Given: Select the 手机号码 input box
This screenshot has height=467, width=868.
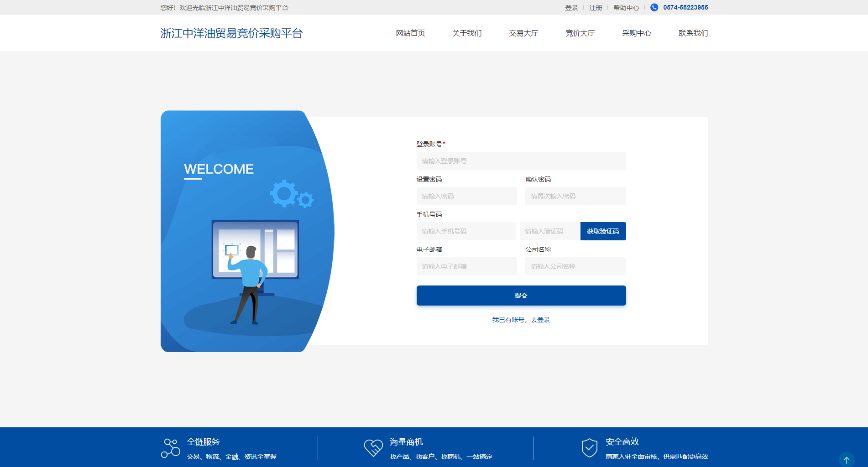Looking at the screenshot, I should tap(466, 231).
